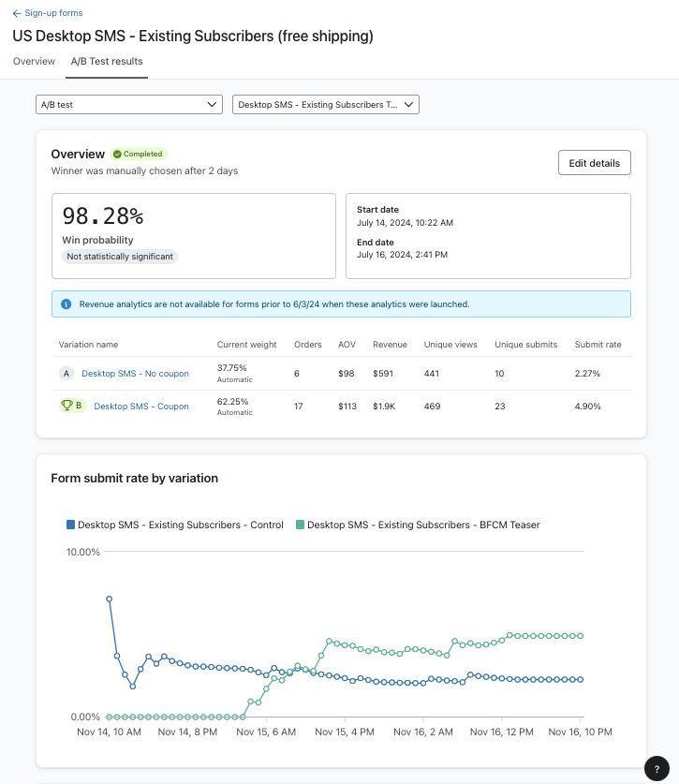Click the trophy icon next to variation B

point(66,405)
